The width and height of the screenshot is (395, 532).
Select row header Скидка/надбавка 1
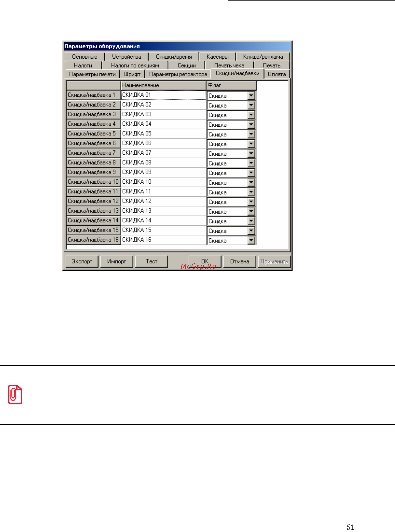point(94,95)
